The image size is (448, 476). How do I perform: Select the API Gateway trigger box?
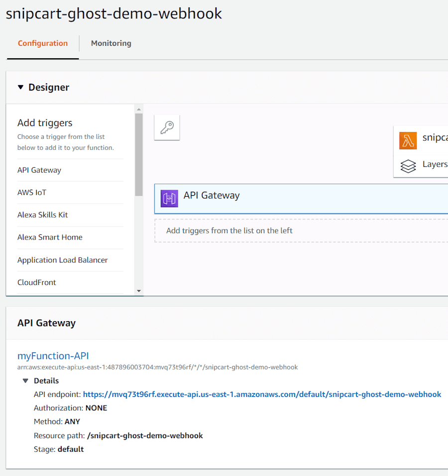coord(301,199)
